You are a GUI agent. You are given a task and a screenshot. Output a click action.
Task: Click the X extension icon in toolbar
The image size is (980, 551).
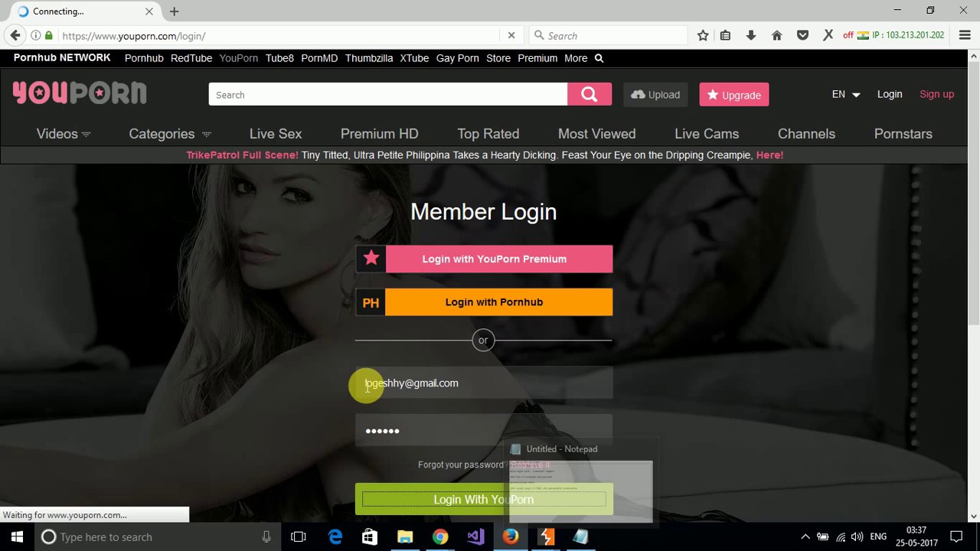click(x=828, y=35)
